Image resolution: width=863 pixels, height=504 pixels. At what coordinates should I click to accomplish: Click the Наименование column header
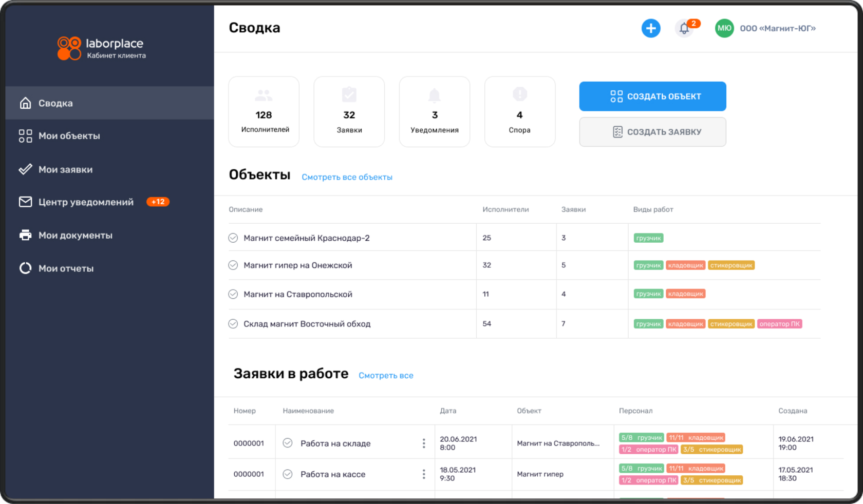(x=308, y=411)
